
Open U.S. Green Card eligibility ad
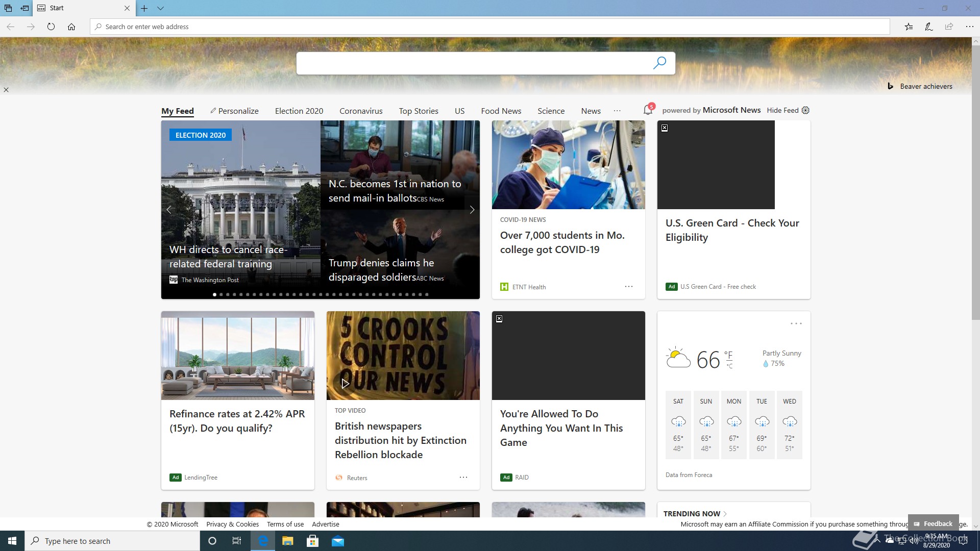point(732,230)
